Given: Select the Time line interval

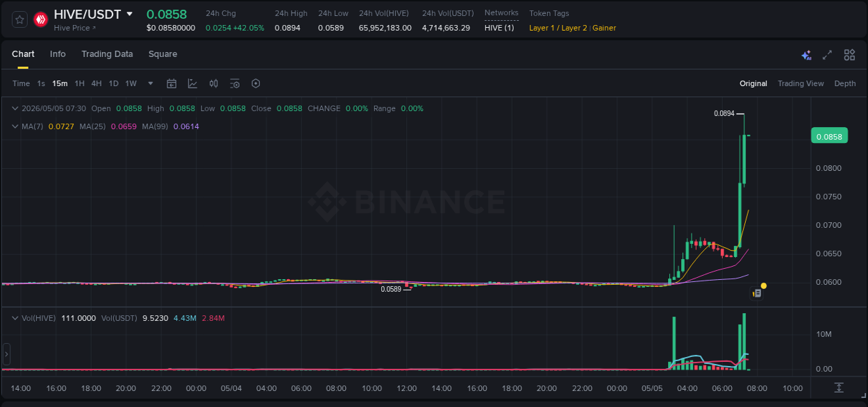Looking at the screenshot, I should point(21,83).
